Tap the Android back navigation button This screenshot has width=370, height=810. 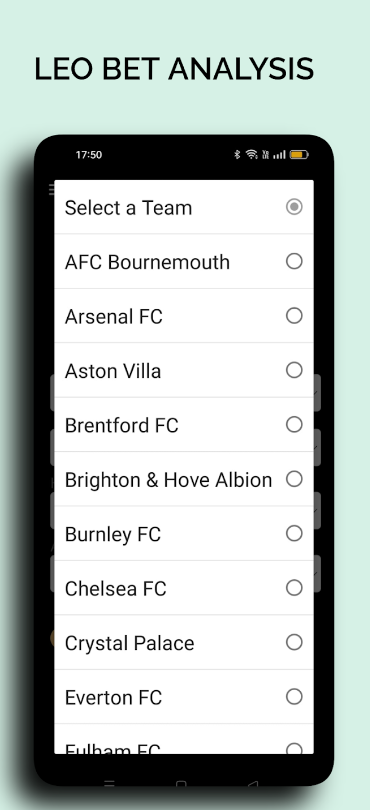point(253,784)
